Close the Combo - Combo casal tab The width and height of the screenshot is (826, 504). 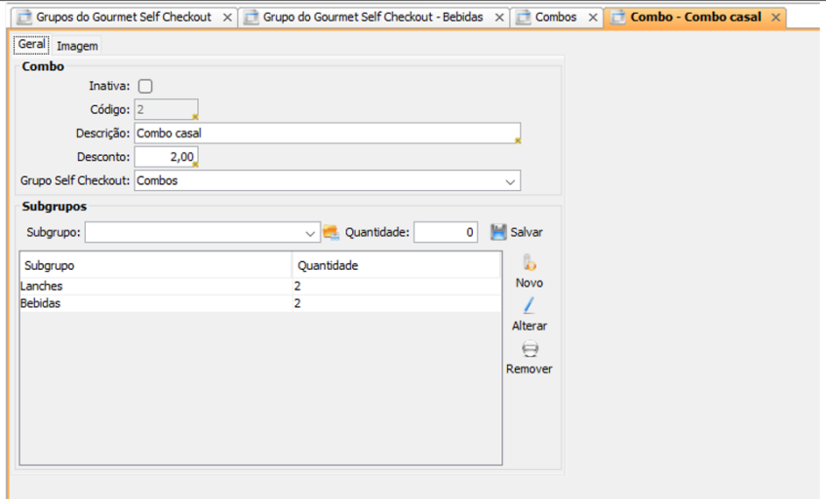(x=775, y=18)
